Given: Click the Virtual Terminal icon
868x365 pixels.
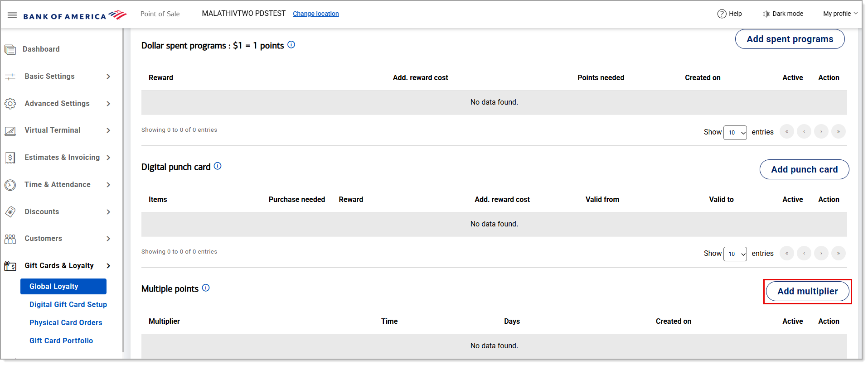Looking at the screenshot, I should pyautogui.click(x=10, y=131).
